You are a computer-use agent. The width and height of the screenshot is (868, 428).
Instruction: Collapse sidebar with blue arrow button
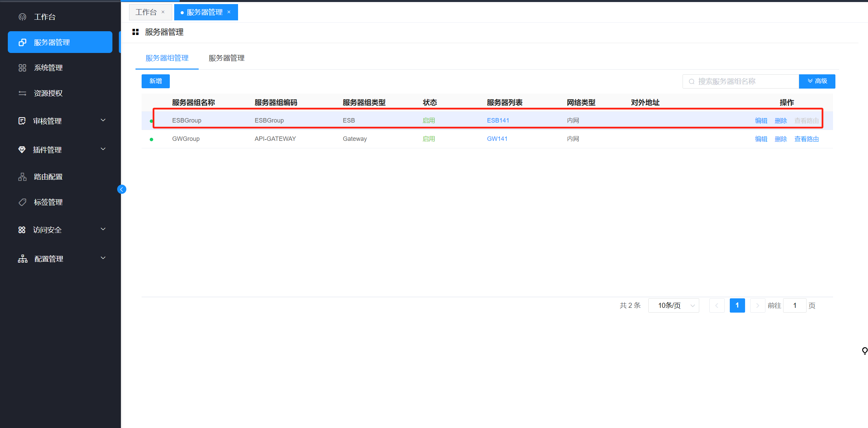[122, 189]
